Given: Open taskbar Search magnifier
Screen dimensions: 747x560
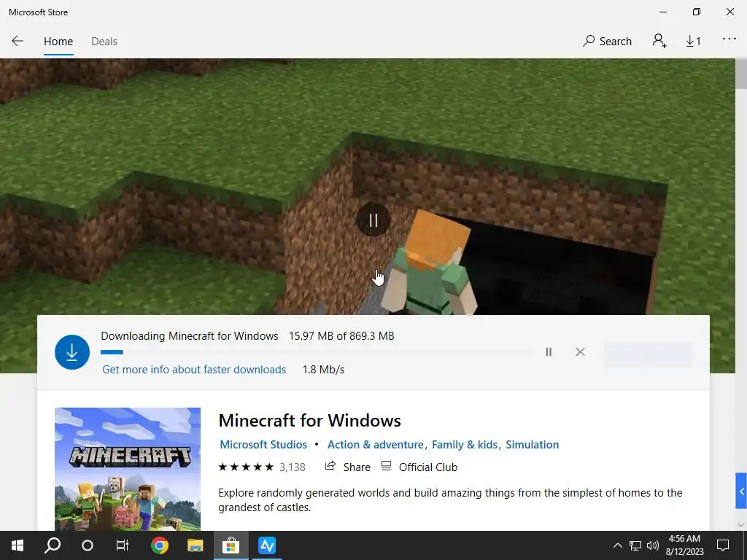Looking at the screenshot, I should tap(53, 545).
